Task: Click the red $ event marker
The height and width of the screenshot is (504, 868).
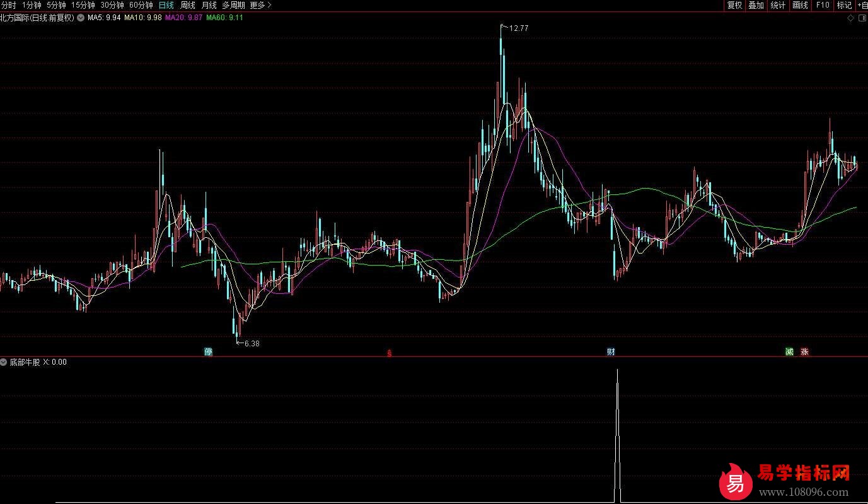Action: [x=389, y=353]
